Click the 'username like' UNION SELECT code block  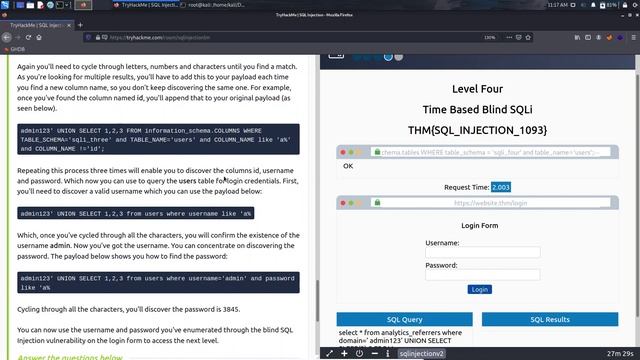coord(136,213)
